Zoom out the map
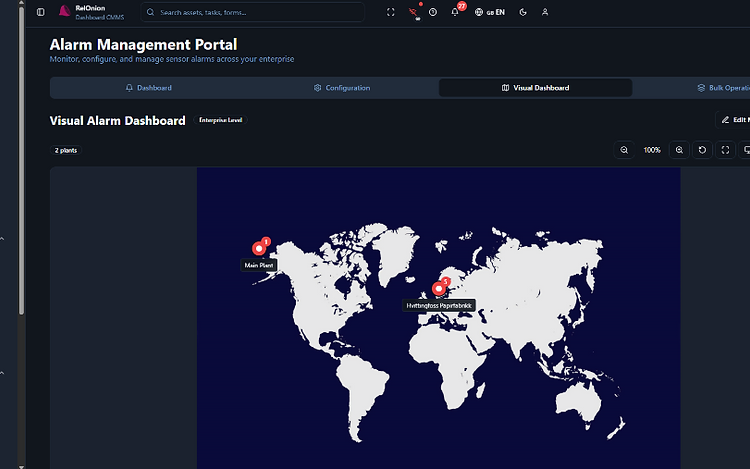Image resolution: width=750 pixels, height=469 pixels. pos(624,150)
